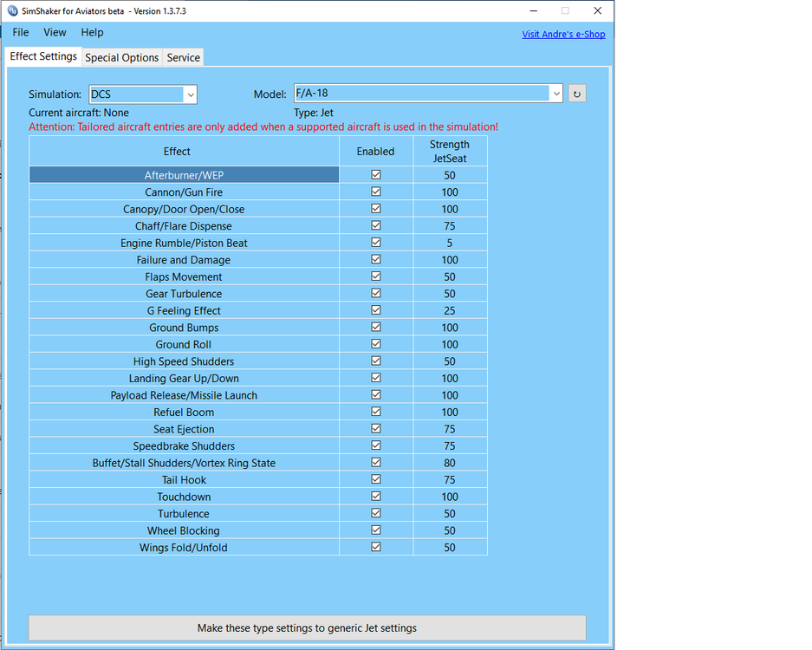Click the refresh model list icon button
This screenshot has height=650, width=812.
[577, 94]
